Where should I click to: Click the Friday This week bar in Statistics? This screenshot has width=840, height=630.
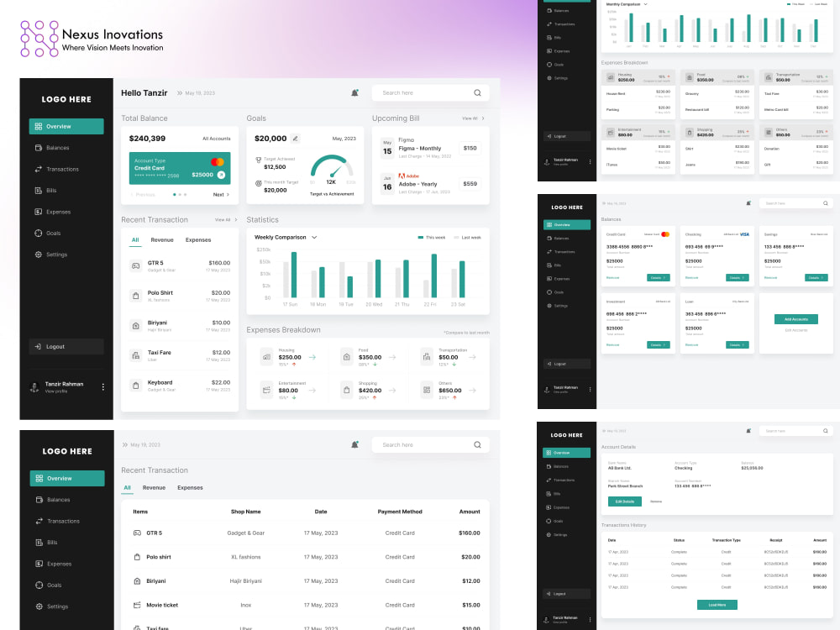434,276
